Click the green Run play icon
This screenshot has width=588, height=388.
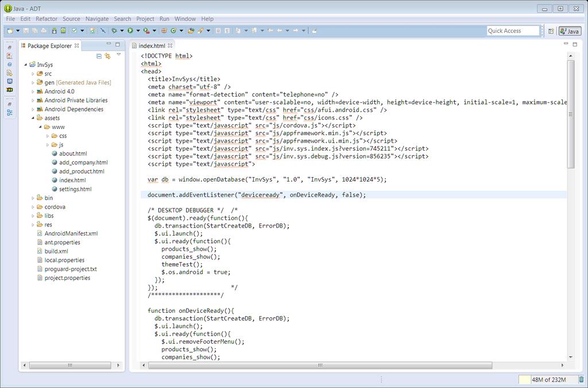[130, 31]
